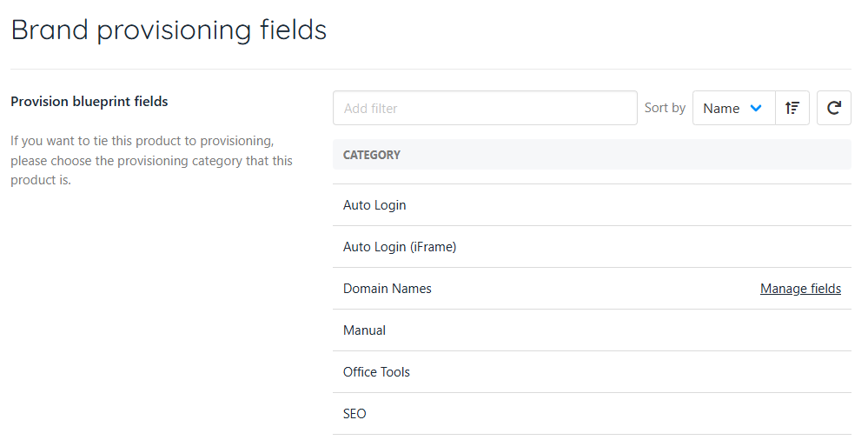Click the 'please choose the provisioning category' text line
Screen dimensions: 868x440
[151, 161]
